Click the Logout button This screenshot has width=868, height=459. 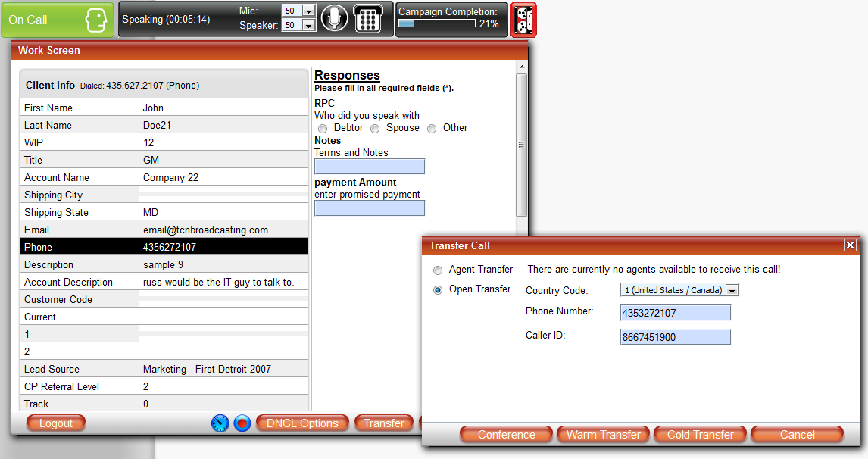click(55, 423)
